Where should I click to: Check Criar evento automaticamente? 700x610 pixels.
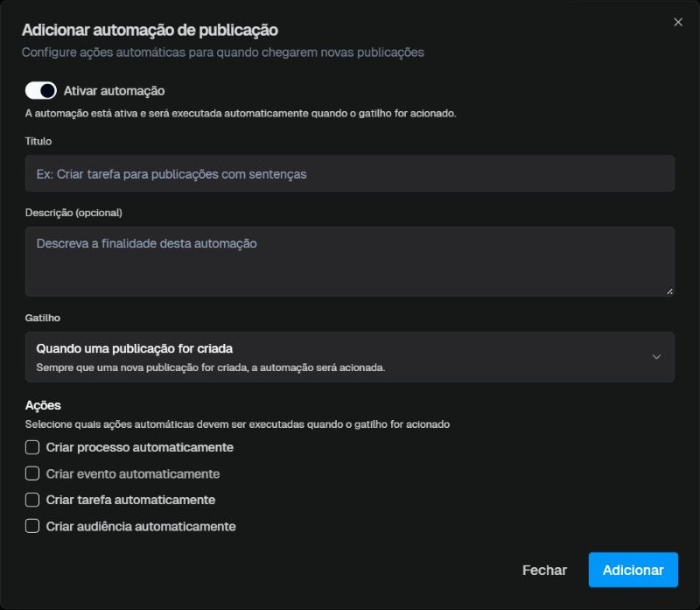[32, 473]
